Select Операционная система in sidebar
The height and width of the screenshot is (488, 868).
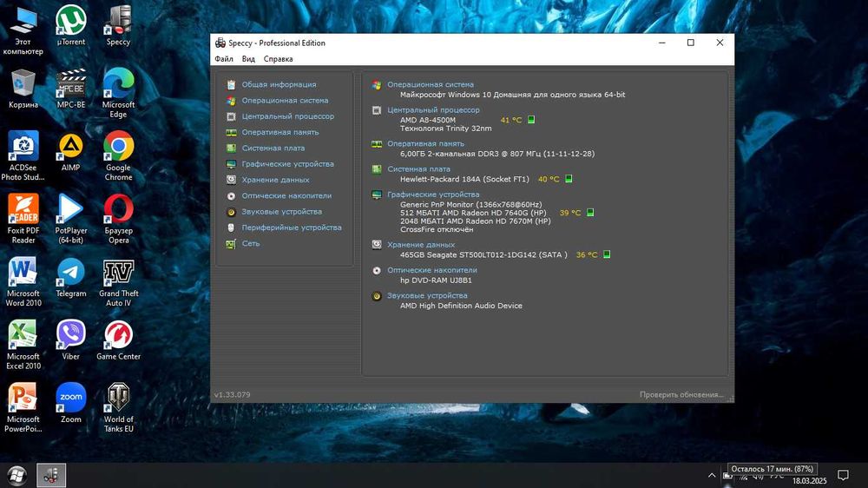tap(285, 101)
